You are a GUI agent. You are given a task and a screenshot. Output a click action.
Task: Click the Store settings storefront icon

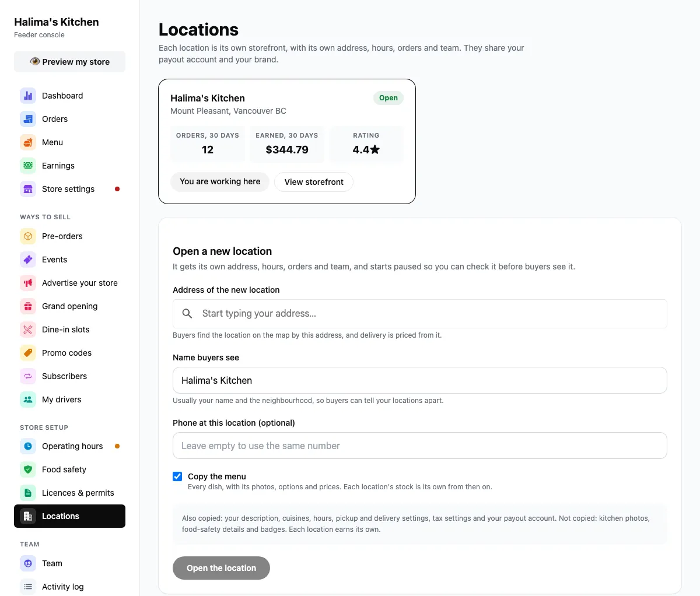pos(28,189)
